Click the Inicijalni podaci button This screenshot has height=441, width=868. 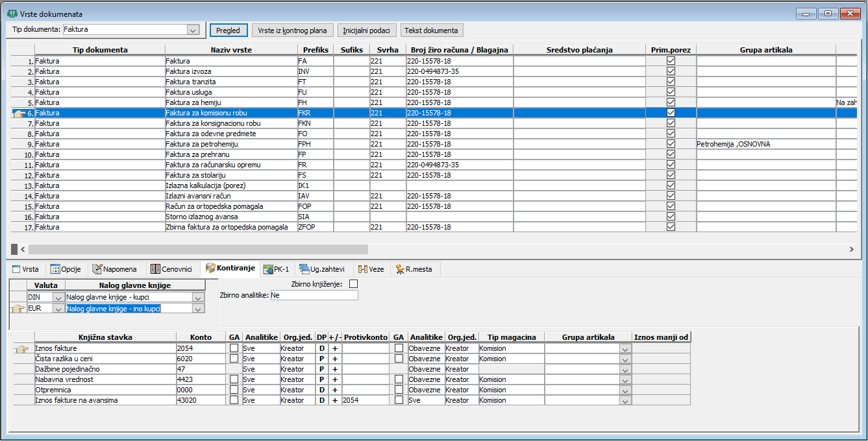pos(367,30)
